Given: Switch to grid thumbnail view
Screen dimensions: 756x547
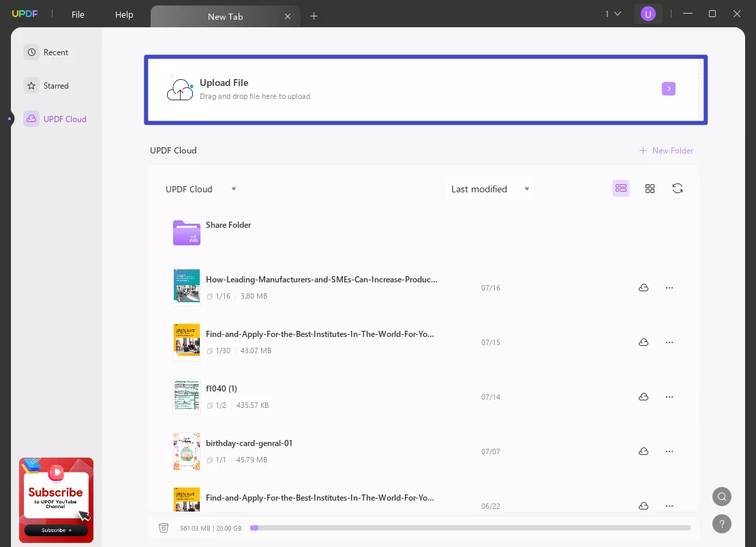Looking at the screenshot, I should point(650,188).
